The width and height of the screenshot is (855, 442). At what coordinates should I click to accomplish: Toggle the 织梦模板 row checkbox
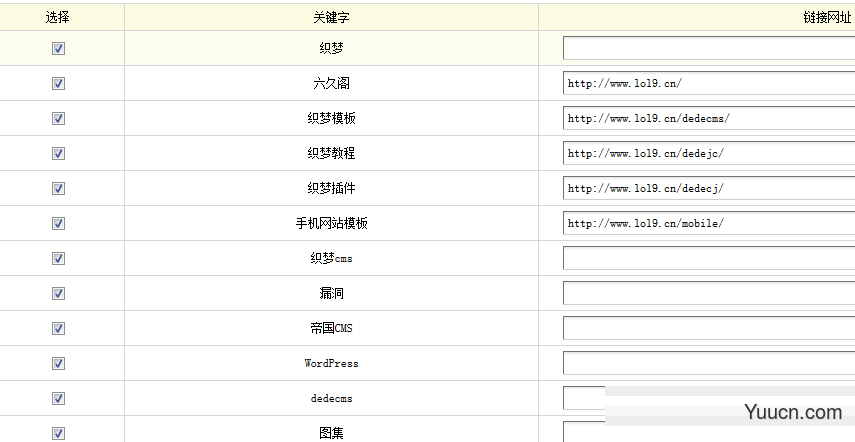[58, 118]
